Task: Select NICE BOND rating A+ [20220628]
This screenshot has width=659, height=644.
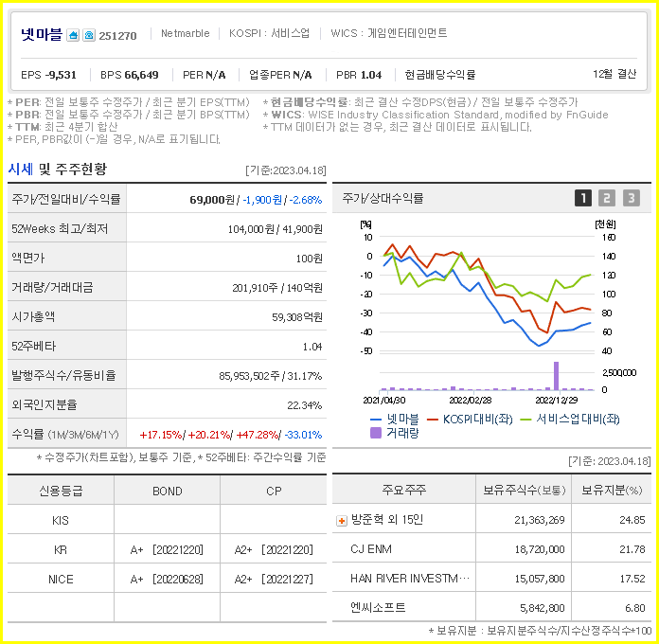Action: [x=167, y=580]
